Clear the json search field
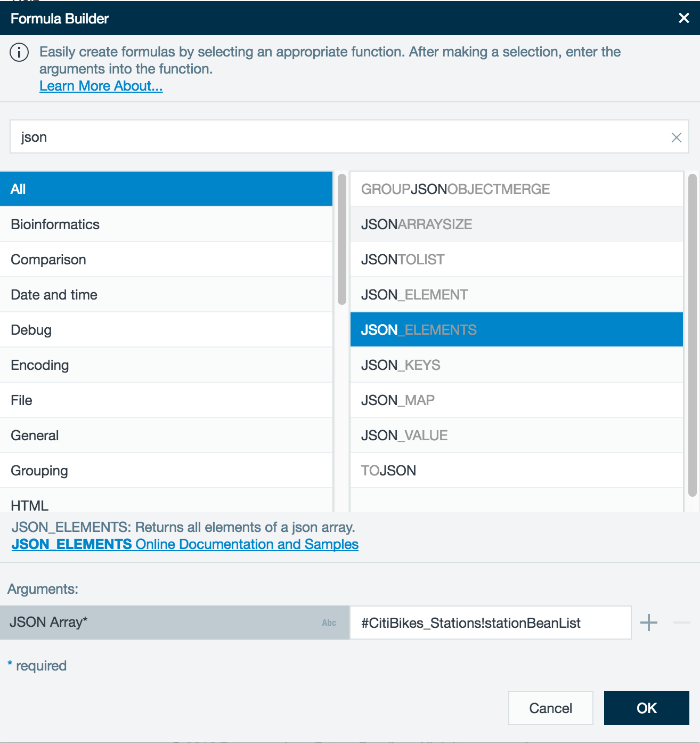 [677, 138]
